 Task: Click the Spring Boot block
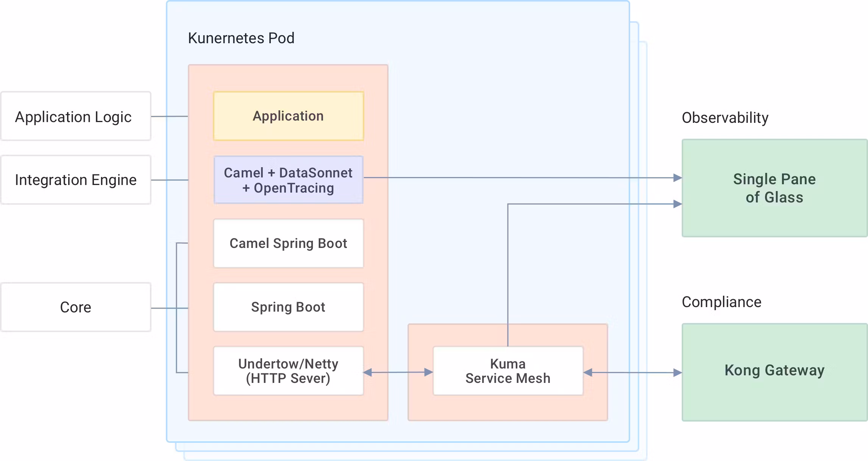(x=288, y=307)
